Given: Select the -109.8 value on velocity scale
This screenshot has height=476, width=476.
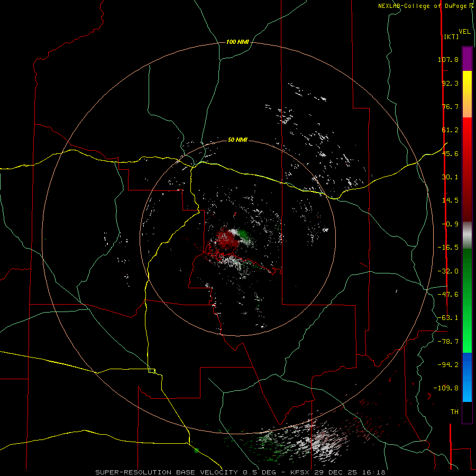Looking at the screenshot, I should (x=446, y=388).
